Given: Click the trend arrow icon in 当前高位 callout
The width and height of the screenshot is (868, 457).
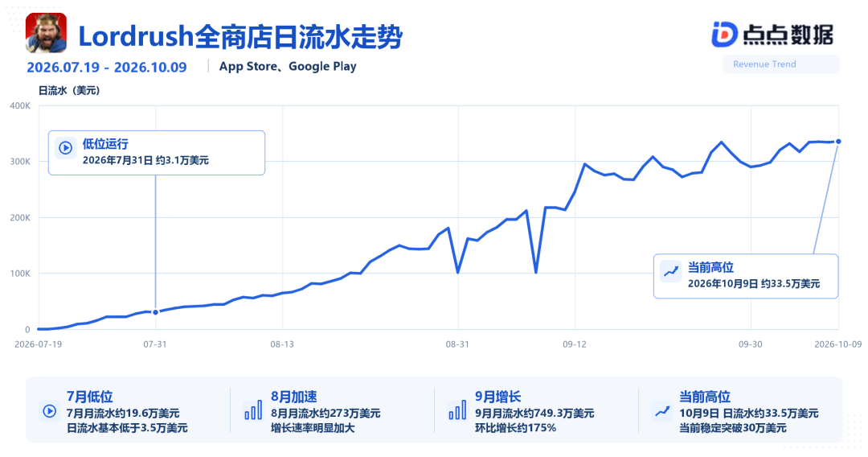Looking at the screenshot, I should (671, 271).
